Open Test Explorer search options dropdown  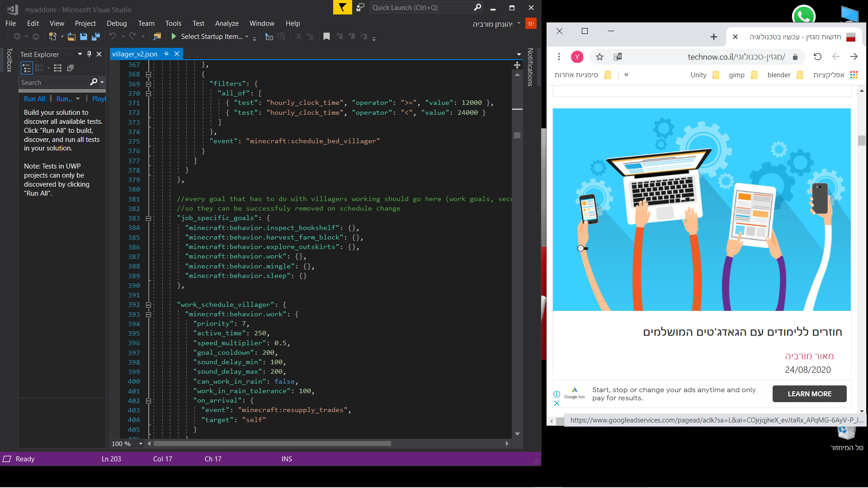(102, 82)
